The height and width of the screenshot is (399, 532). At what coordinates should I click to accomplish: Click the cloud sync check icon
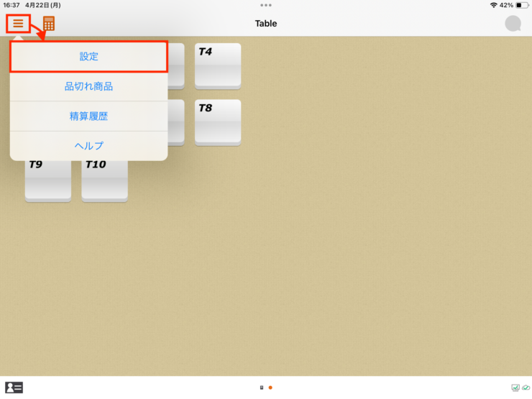526,387
